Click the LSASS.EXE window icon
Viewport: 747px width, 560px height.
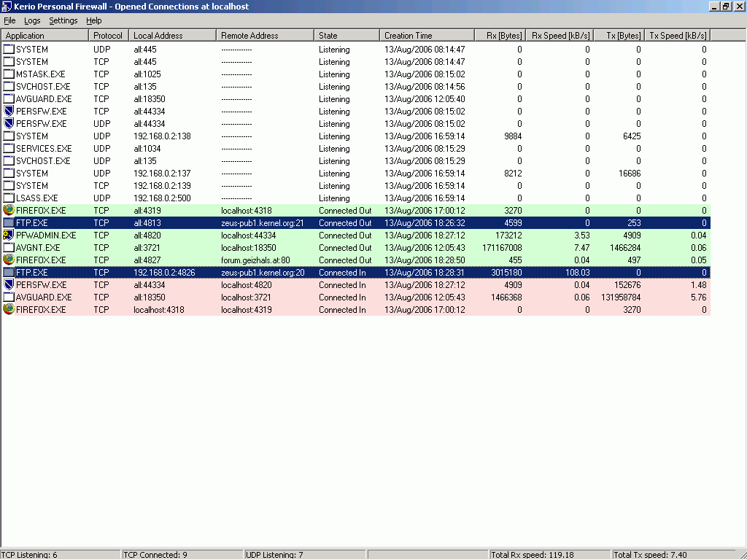pos(9,198)
